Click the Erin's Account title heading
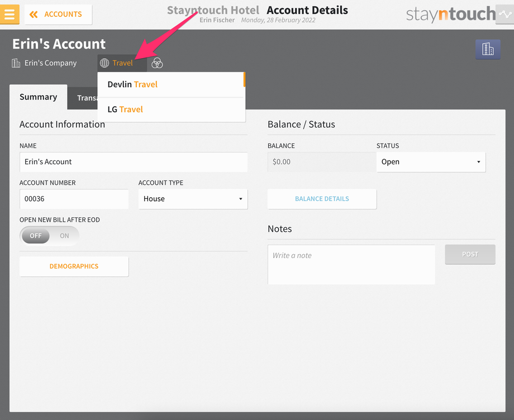 (x=59, y=44)
